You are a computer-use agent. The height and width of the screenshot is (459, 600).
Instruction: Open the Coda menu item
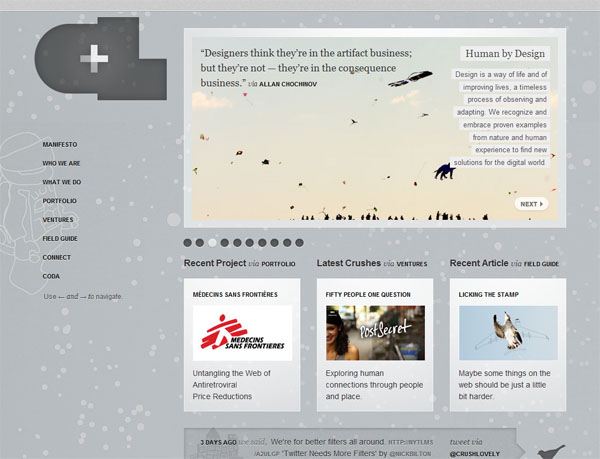(51, 276)
